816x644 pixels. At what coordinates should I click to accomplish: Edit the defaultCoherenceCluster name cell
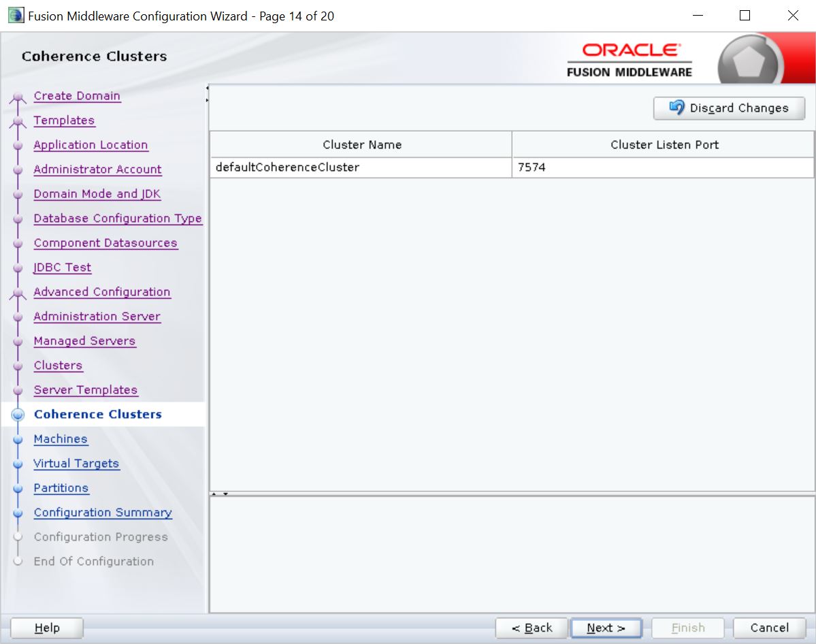tap(361, 167)
